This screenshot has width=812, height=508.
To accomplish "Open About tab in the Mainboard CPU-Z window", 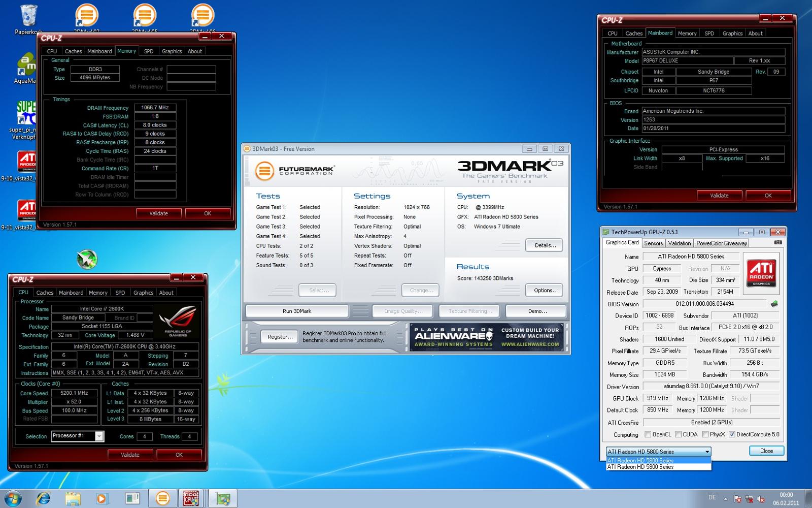I will [x=755, y=34].
